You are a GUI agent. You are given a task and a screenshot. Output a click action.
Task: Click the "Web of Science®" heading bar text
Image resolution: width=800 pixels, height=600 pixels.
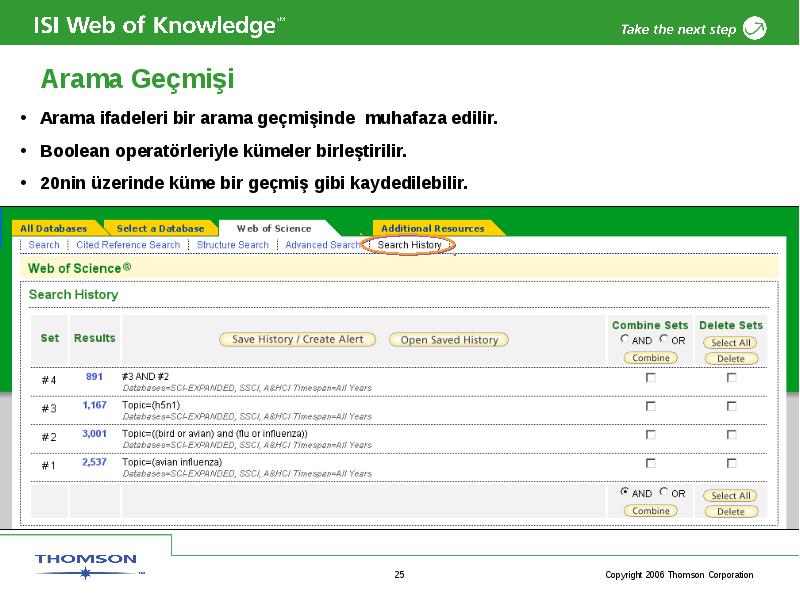(80, 268)
